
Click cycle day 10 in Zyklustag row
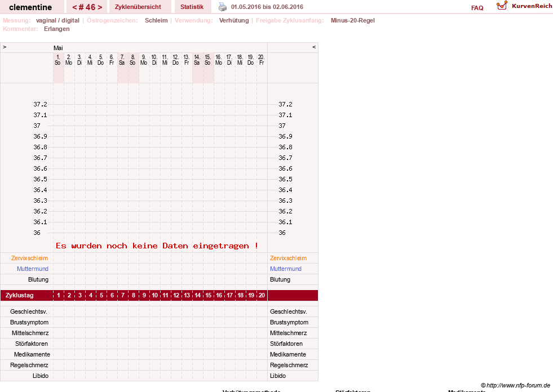click(155, 296)
